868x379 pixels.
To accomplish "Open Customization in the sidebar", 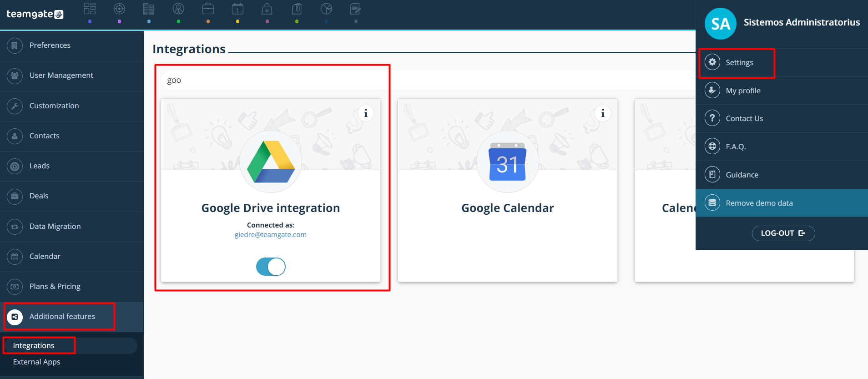I will pos(72,106).
